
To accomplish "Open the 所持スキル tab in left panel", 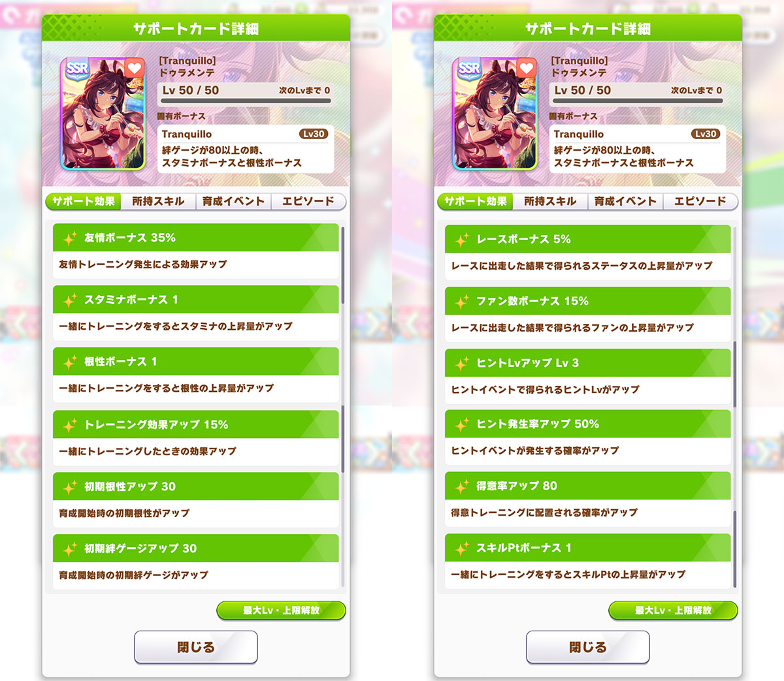I will 158,201.
